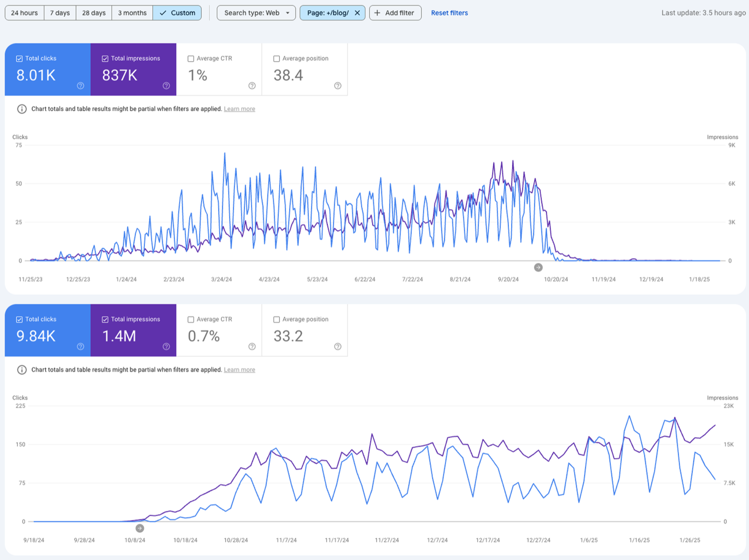
Task: Enable Average CTR checkbox in the lower panel
Action: point(191,320)
